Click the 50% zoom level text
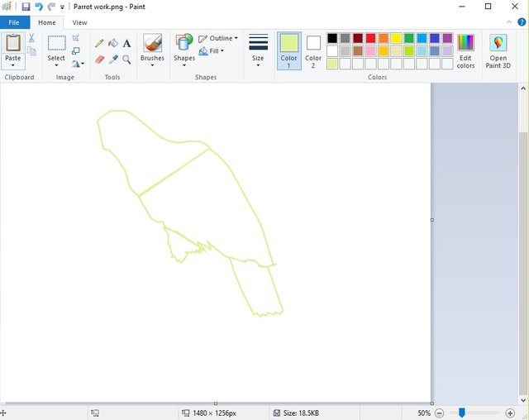This screenshot has height=420, width=529. click(x=424, y=413)
